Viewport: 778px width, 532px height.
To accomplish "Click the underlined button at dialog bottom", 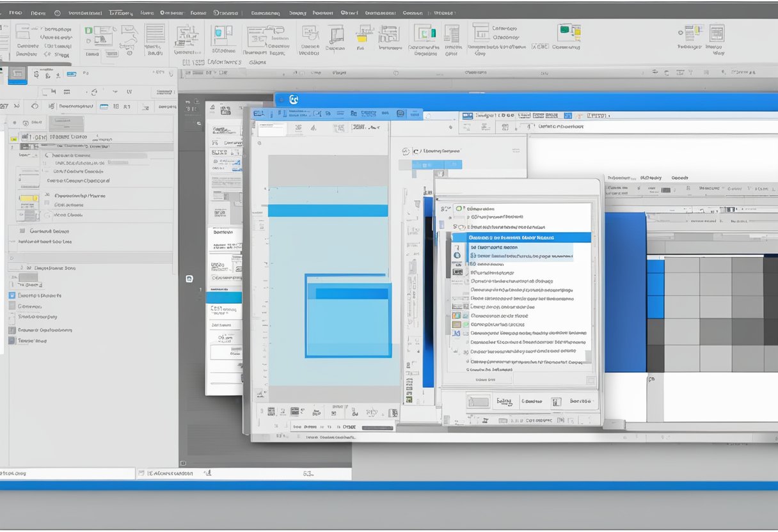I will 504,402.
